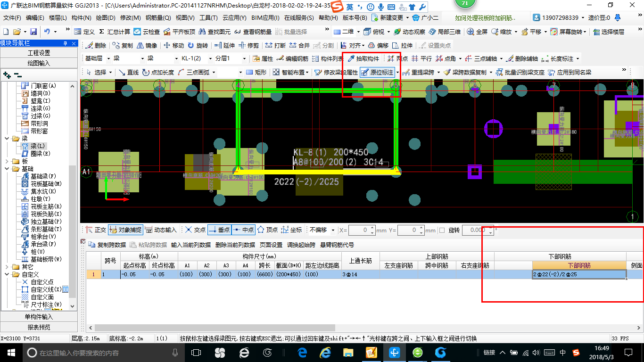Toggle 交点 intersection snap
The image size is (644, 362).
click(195, 230)
